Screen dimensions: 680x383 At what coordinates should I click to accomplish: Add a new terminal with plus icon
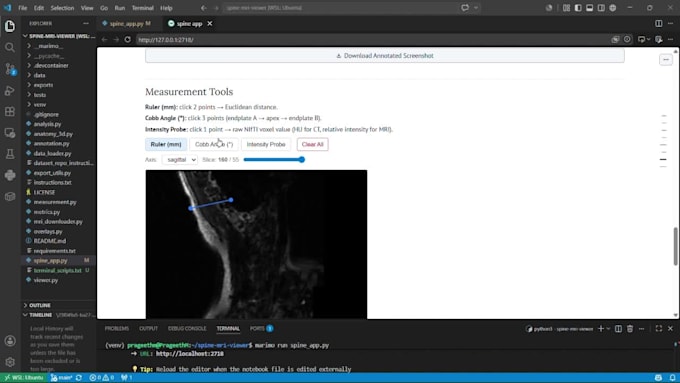[601, 329]
